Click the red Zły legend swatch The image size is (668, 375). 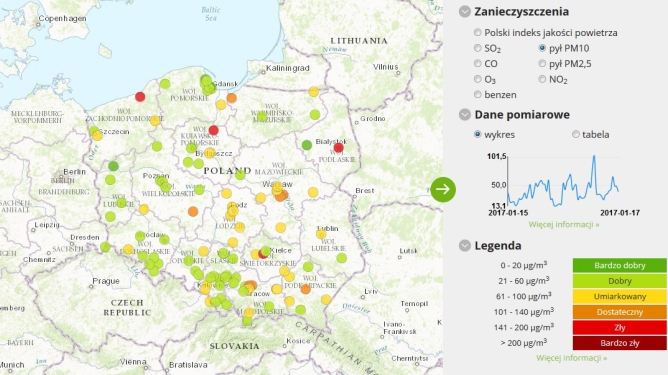(x=619, y=327)
